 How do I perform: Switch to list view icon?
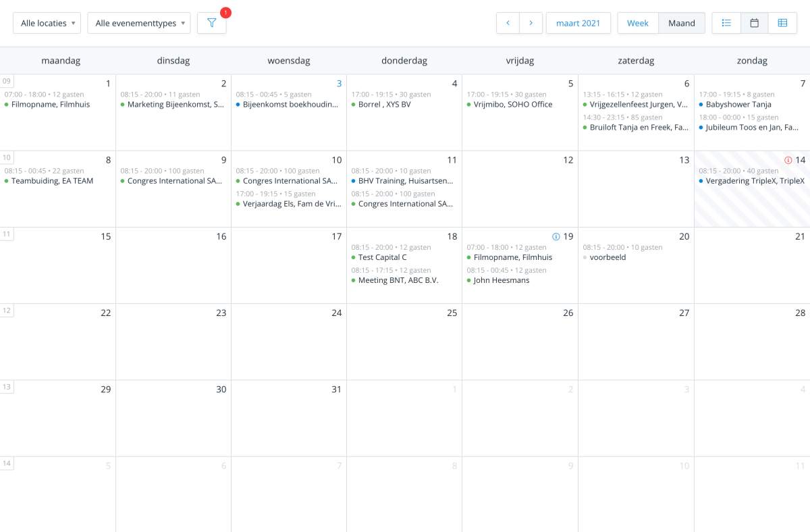coord(726,23)
